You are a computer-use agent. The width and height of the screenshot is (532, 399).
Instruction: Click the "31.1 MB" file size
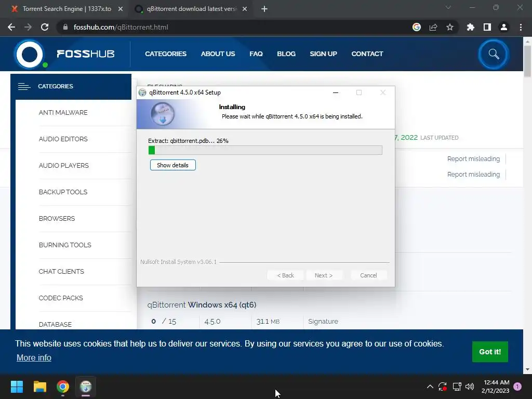268,321
